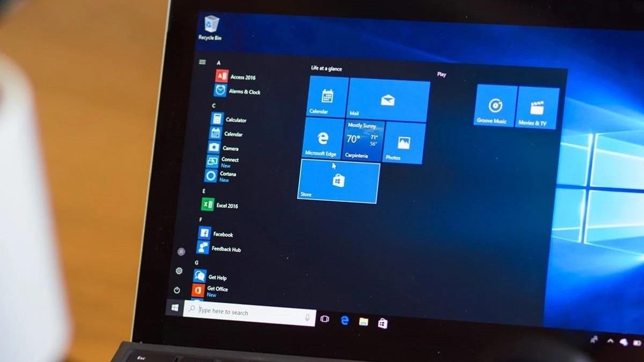Open Store from the taskbar
The width and height of the screenshot is (644, 362).
[382, 323]
